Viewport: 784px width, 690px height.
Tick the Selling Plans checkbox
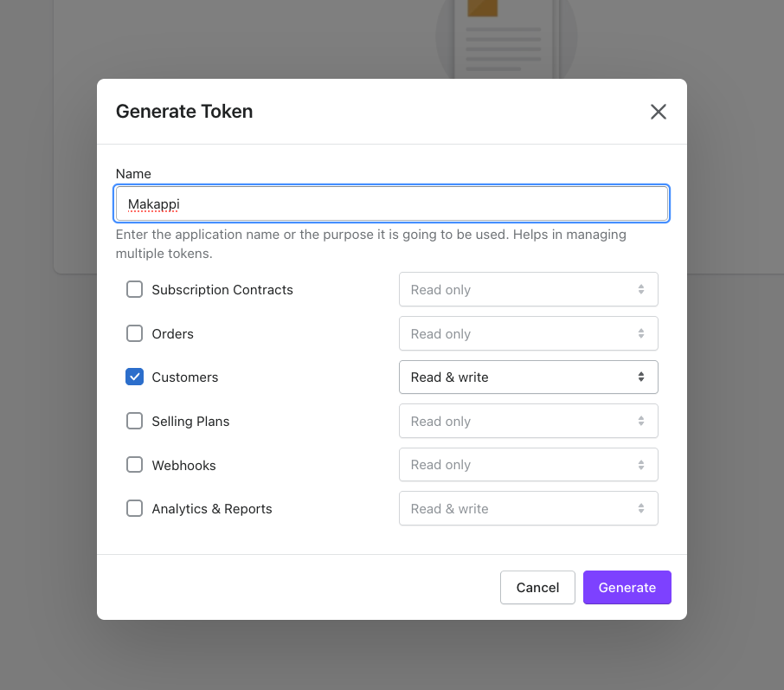[x=134, y=421]
